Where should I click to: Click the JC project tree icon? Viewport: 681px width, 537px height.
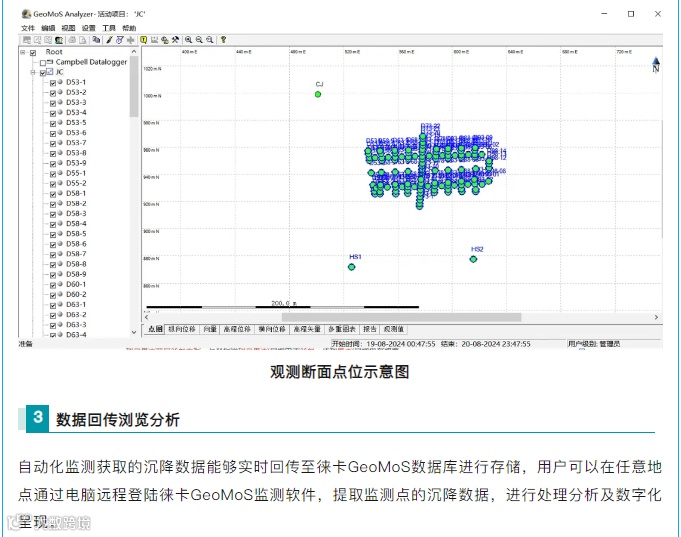pyautogui.click(x=50, y=72)
